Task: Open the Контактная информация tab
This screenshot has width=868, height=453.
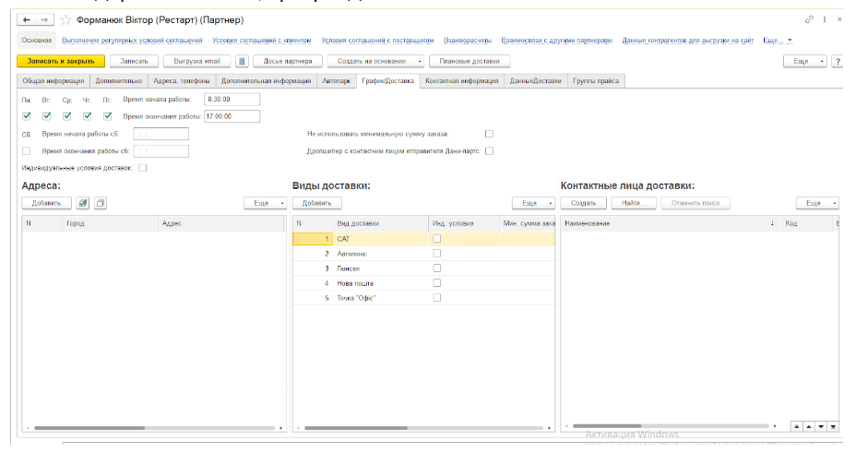Action: (461, 81)
